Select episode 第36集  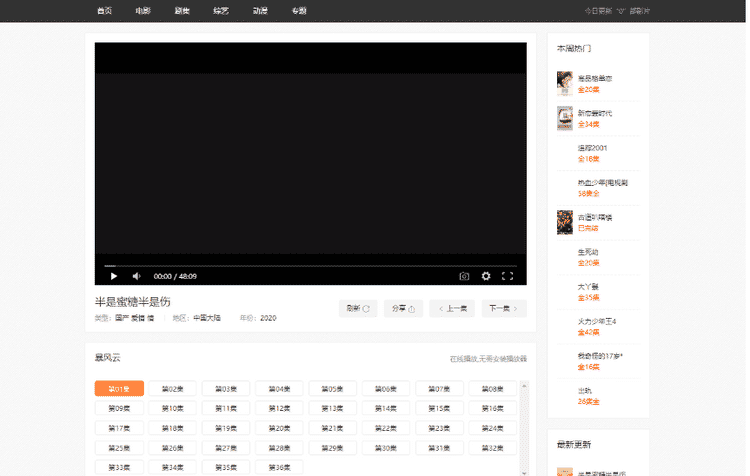coord(278,466)
